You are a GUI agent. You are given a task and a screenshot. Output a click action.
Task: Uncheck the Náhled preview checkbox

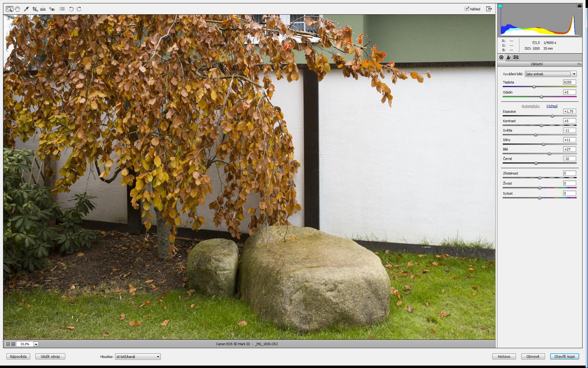[467, 9]
